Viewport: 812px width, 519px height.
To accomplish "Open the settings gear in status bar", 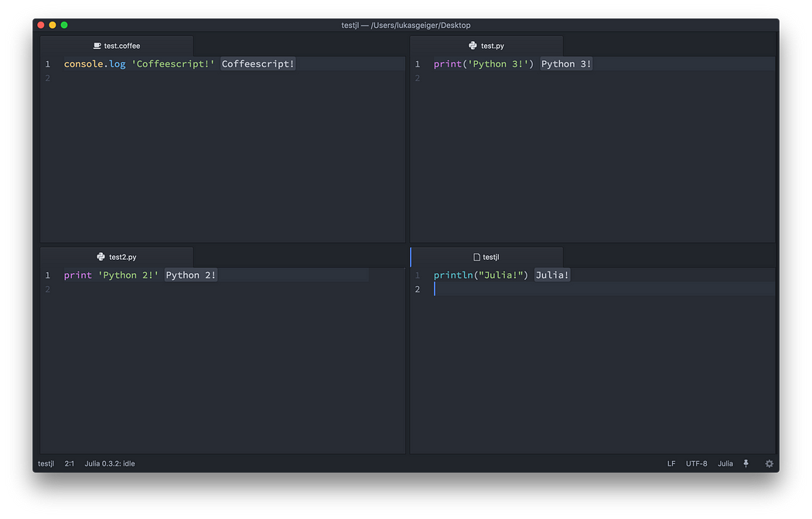I will [769, 463].
